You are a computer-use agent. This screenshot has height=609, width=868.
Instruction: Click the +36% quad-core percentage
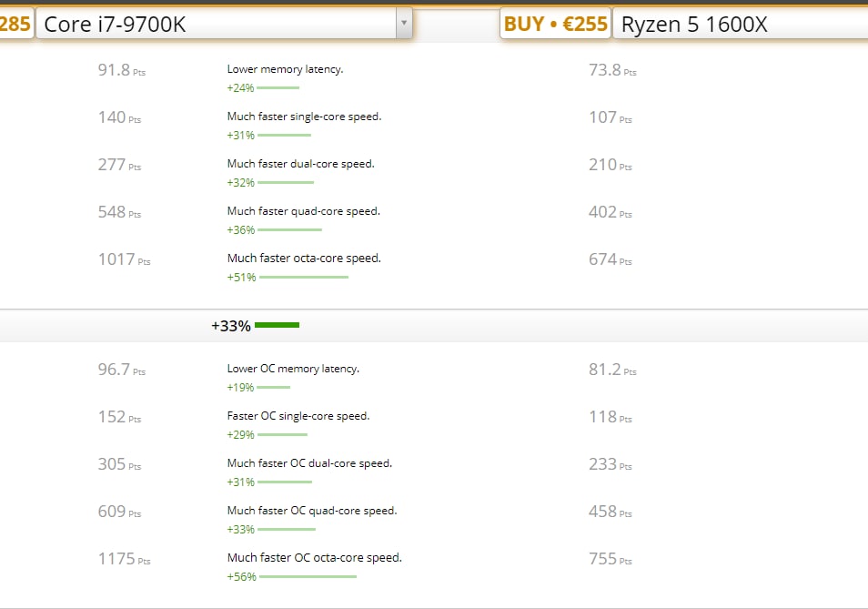[x=241, y=229]
